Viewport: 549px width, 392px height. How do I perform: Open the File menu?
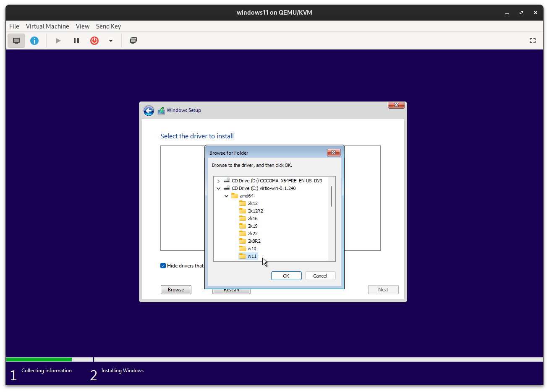(x=14, y=26)
